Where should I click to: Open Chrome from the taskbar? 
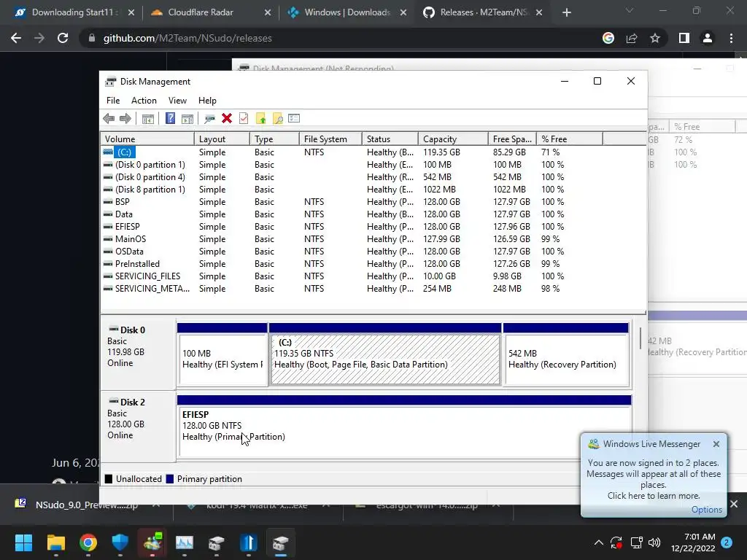pyautogui.click(x=88, y=542)
